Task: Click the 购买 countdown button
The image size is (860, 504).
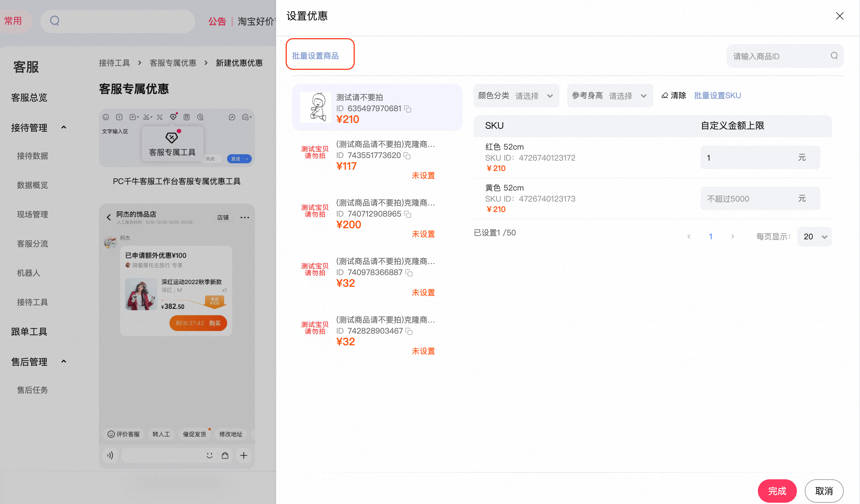Action: (x=198, y=323)
